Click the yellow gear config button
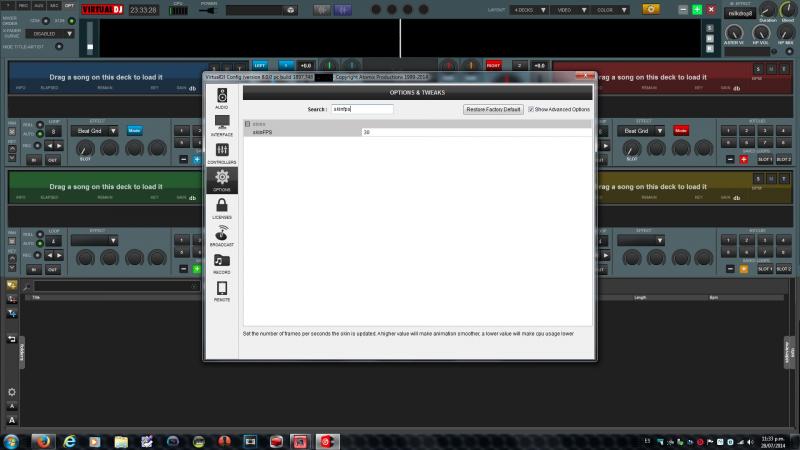Image resolution: width=800 pixels, height=450 pixels. tap(651, 9)
